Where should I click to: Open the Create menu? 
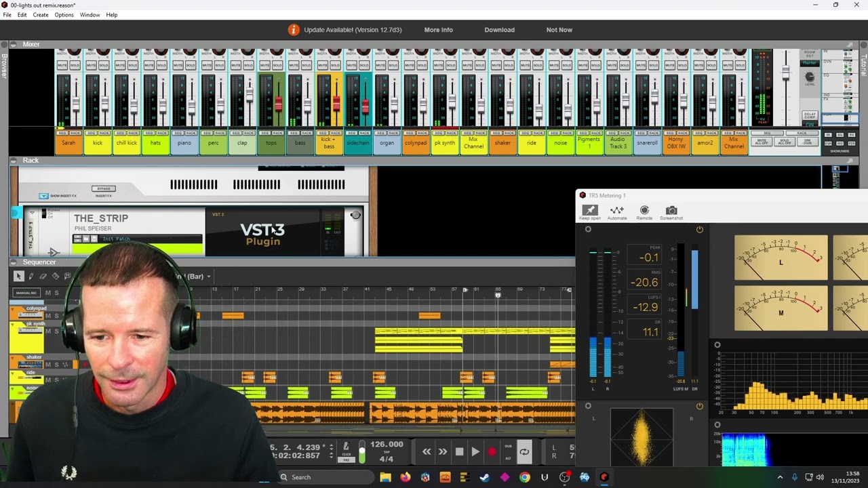pos(41,15)
